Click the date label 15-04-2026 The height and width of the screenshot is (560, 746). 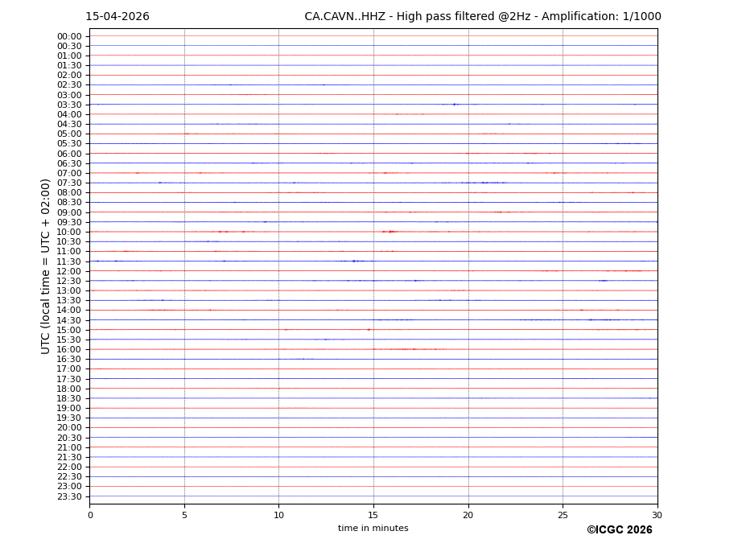pyautogui.click(x=117, y=17)
